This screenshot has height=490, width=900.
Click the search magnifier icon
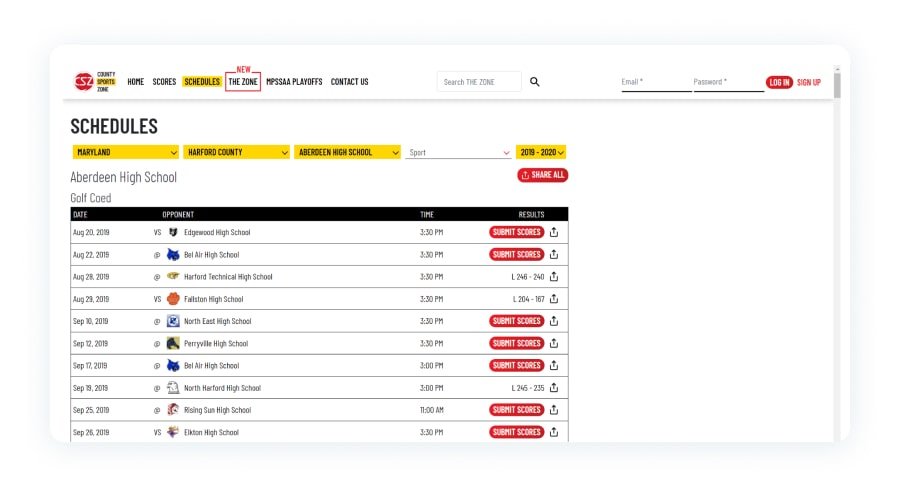point(534,82)
